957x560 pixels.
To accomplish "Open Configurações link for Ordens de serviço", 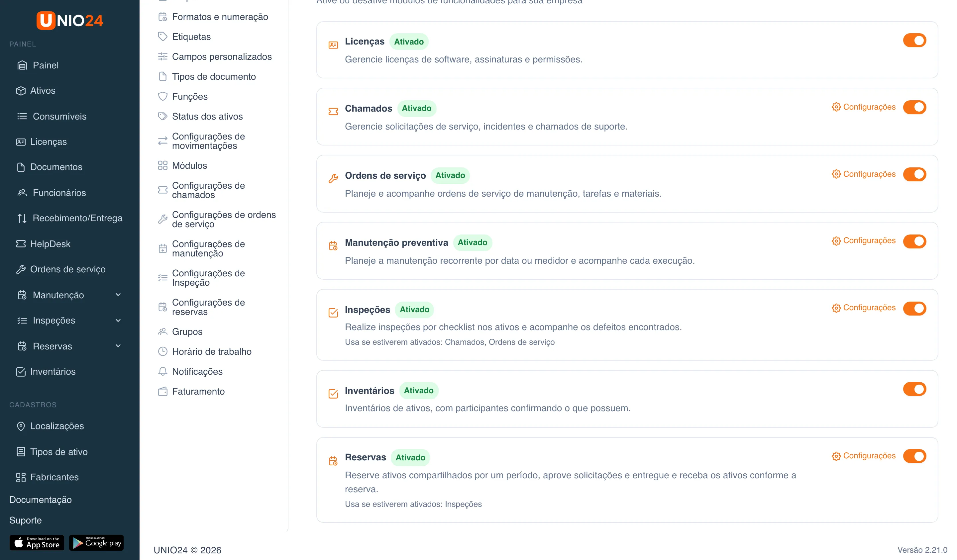I will click(863, 174).
